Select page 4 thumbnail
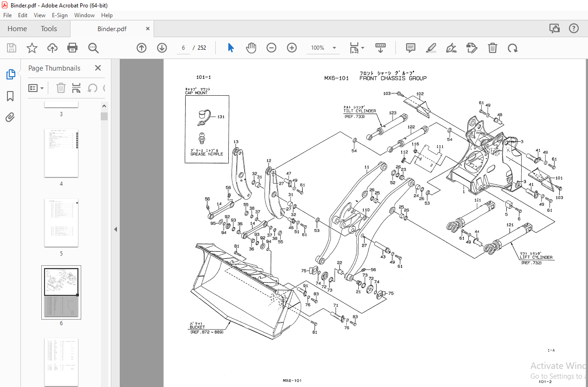This screenshot has height=387, width=588. tap(61, 153)
